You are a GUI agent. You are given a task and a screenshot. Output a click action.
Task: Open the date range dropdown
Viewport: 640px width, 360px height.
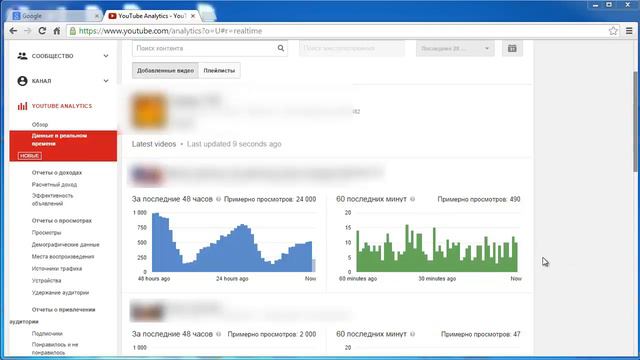coord(455,49)
